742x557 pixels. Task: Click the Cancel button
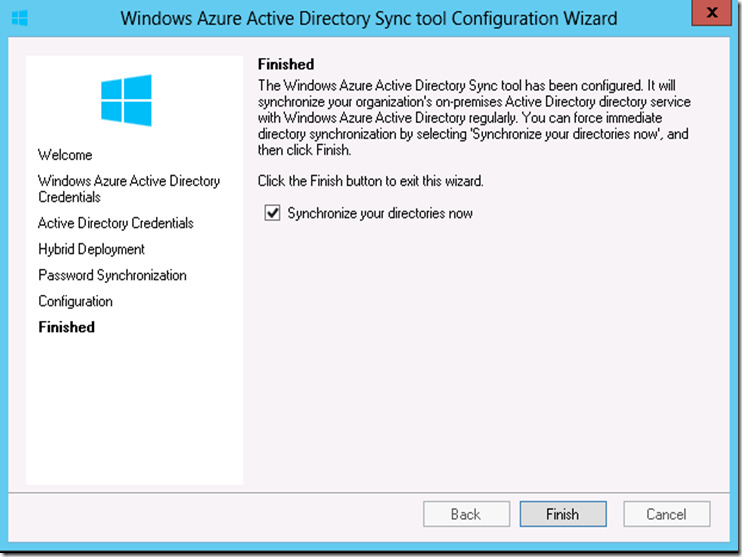pos(666,514)
